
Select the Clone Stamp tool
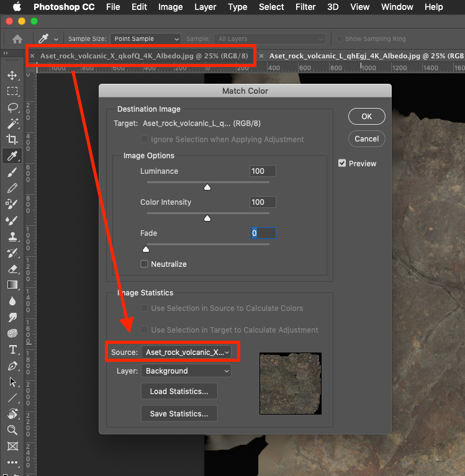[12, 236]
